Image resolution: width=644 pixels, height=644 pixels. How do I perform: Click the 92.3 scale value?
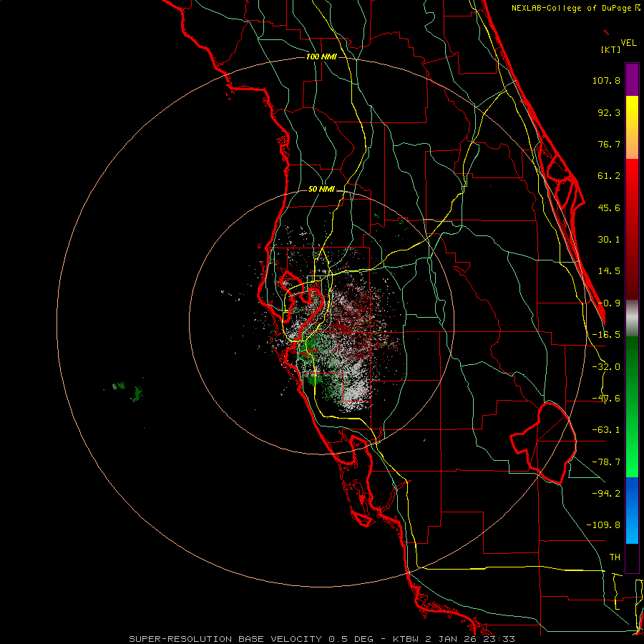coord(609,112)
